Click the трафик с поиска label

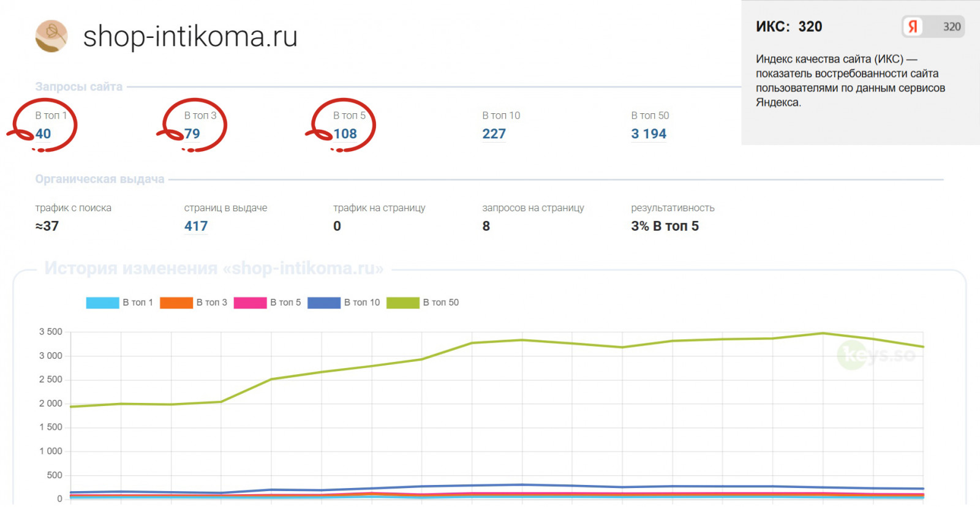point(73,208)
